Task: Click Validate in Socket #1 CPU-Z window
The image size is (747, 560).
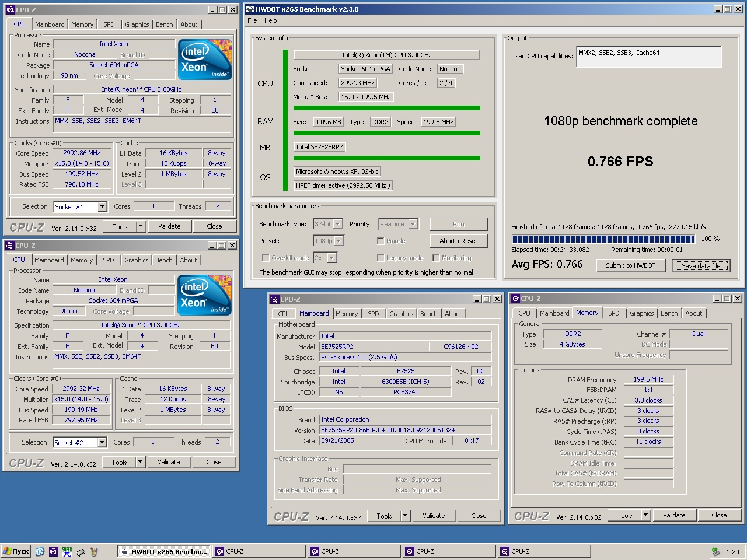Action: [x=169, y=226]
